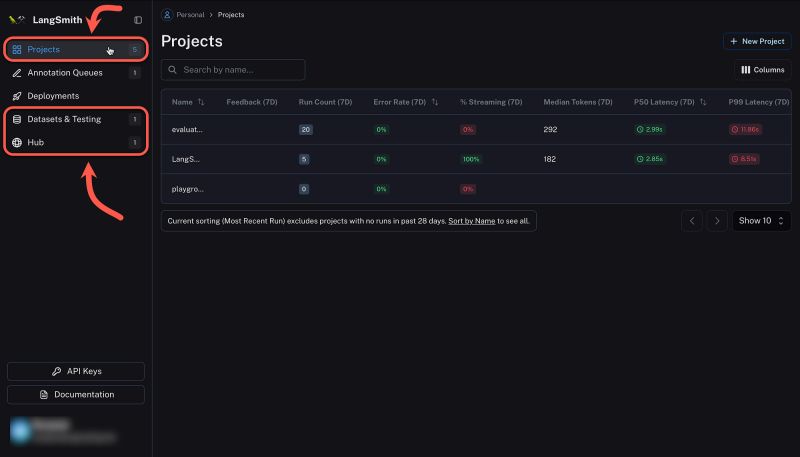
Task: Click the Search by name field
Action: pyautogui.click(x=240, y=70)
